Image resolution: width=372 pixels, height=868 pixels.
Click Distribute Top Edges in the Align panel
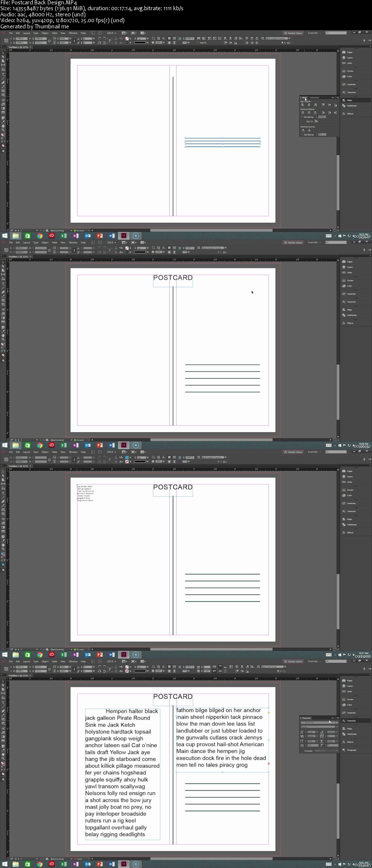[303, 113]
